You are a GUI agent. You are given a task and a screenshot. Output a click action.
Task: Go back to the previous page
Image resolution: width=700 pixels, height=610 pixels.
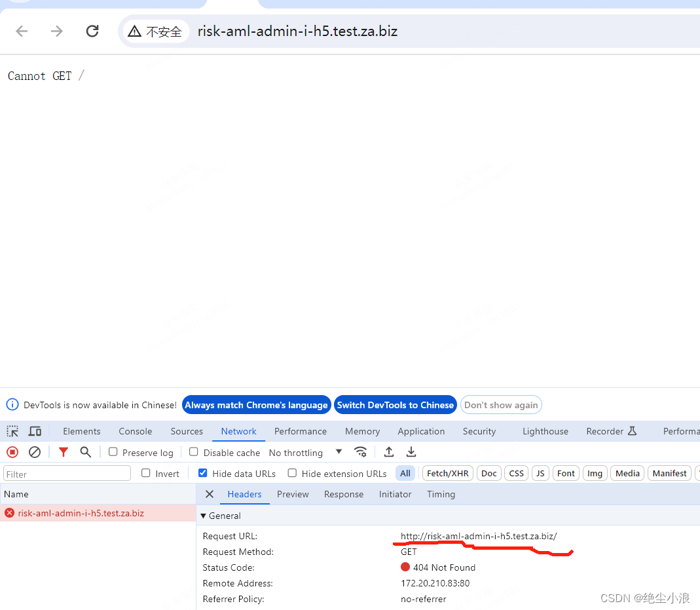pyautogui.click(x=22, y=31)
